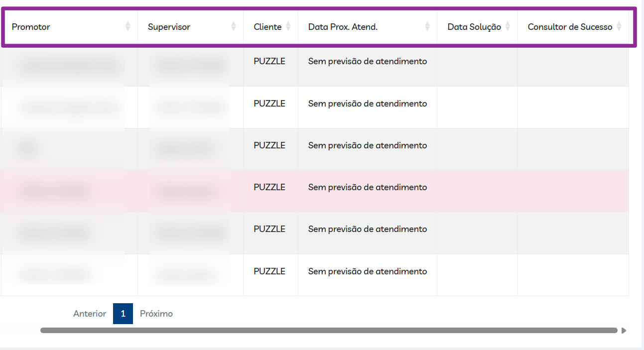Select last row's 'Sem previsão de atendimento' cell
This screenshot has height=350, width=644.
pyautogui.click(x=368, y=271)
